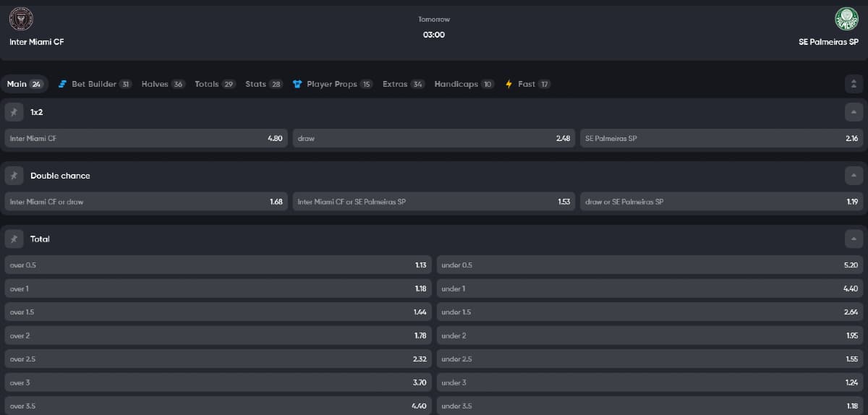Choose over 0.5 at 1.13
Image resolution: width=868 pixels, height=415 pixels.
click(218, 265)
